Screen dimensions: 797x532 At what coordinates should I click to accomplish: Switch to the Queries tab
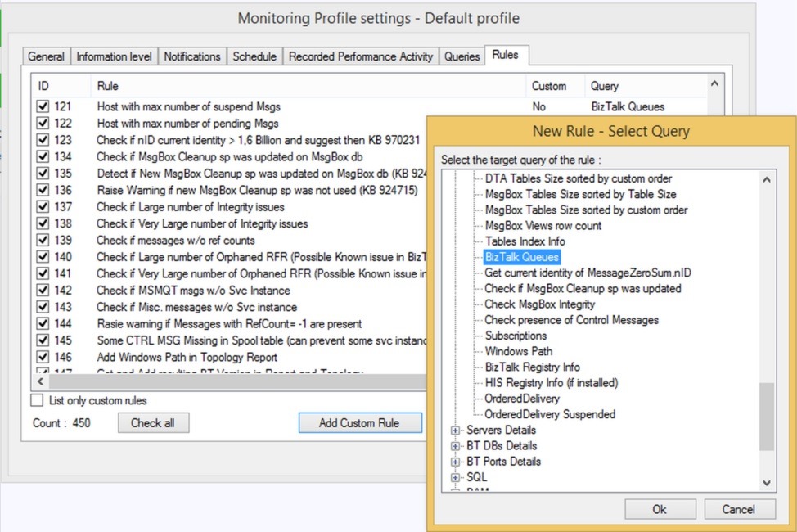[x=462, y=56]
